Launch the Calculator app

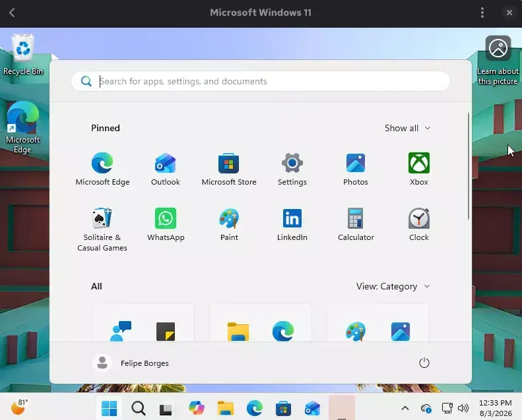(x=356, y=224)
